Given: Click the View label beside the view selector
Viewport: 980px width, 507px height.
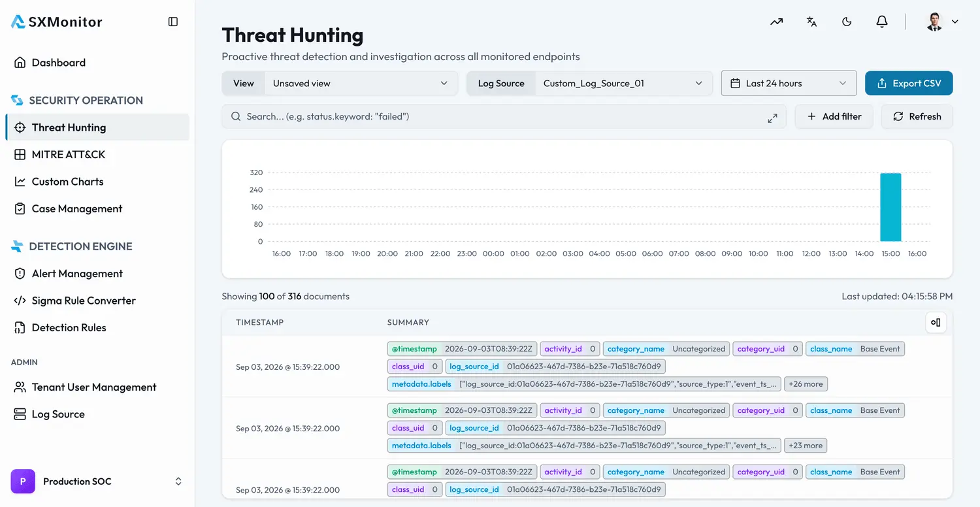Looking at the screenshot, I should [x=244, y=84].
